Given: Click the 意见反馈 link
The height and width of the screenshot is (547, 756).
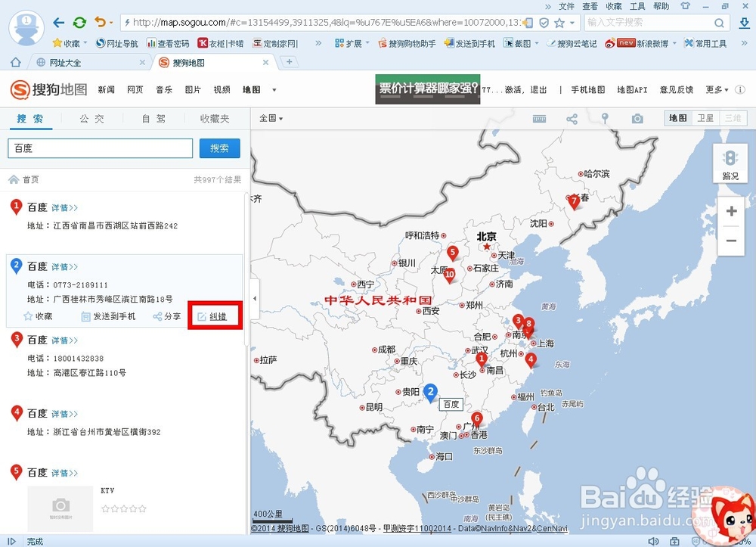Looking at the screenshot, I should 677,90.
